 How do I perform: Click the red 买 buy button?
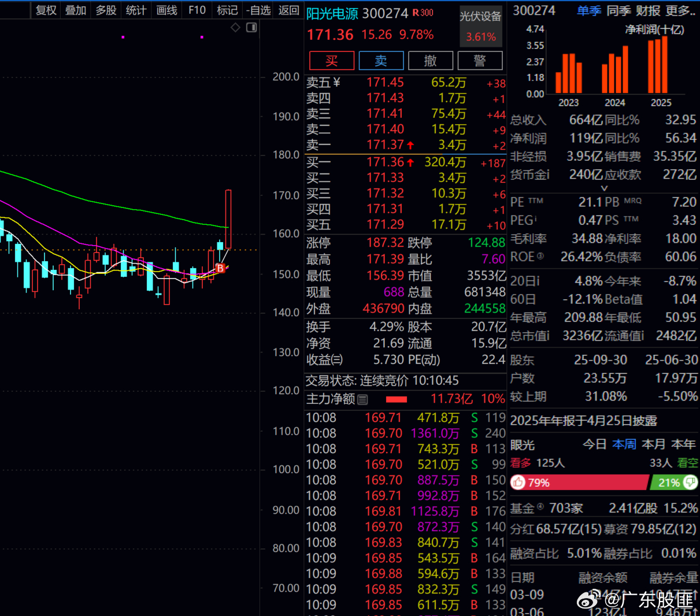pyautogui.click(x=332, y=61)
